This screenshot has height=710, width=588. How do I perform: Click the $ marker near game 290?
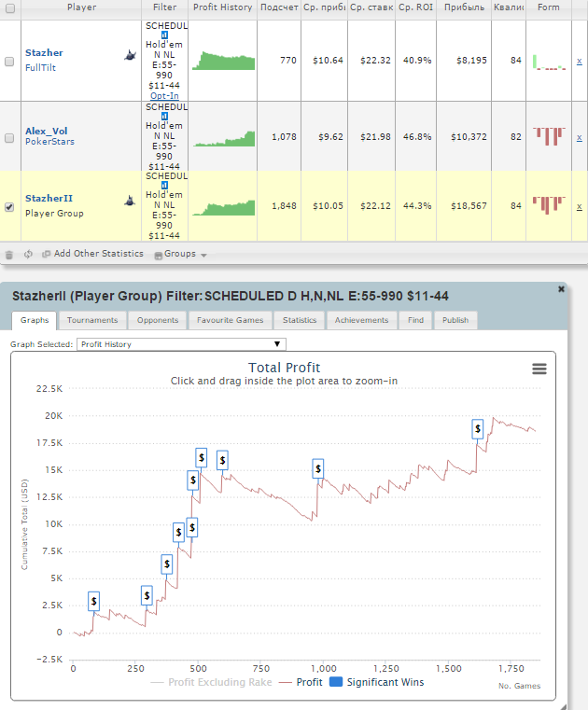[147, 595]
